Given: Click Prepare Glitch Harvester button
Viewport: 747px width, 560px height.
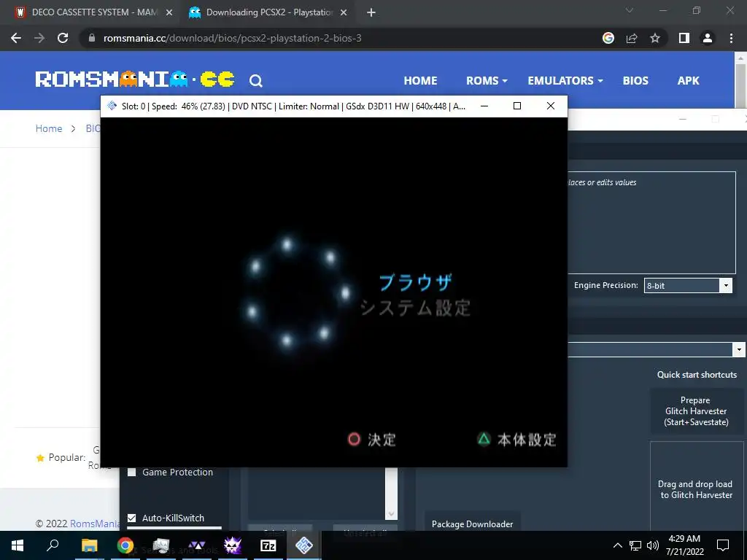Looking at the screenshot, I should [696, 411].
